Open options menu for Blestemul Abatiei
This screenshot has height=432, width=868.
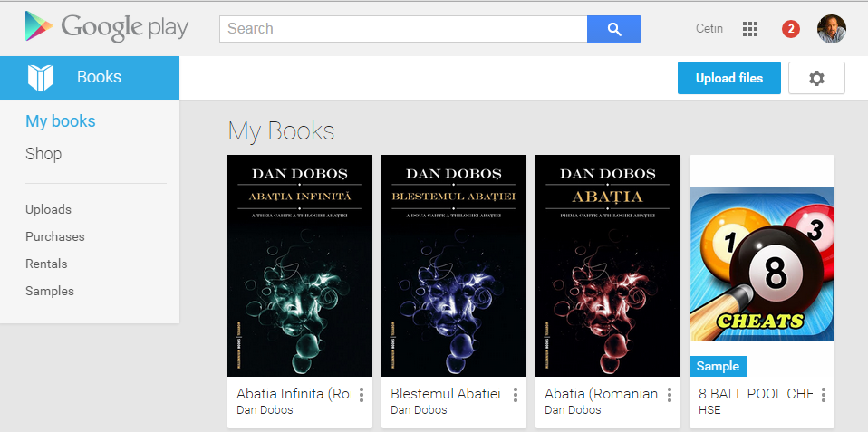click(x=516, y=394)
